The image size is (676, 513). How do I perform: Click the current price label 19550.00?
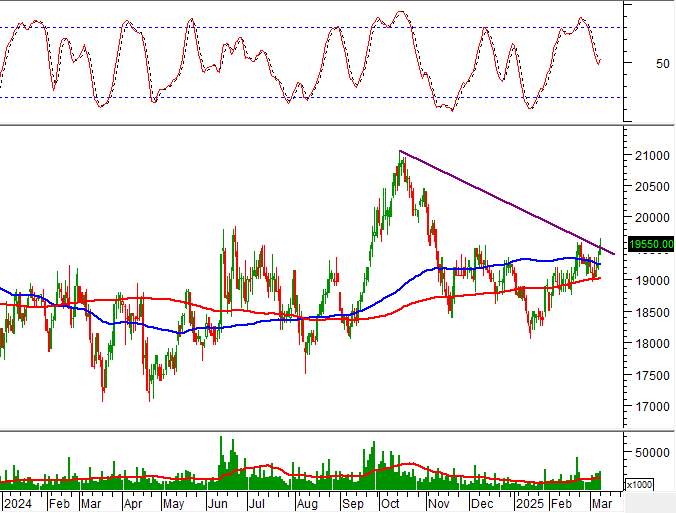649,243
